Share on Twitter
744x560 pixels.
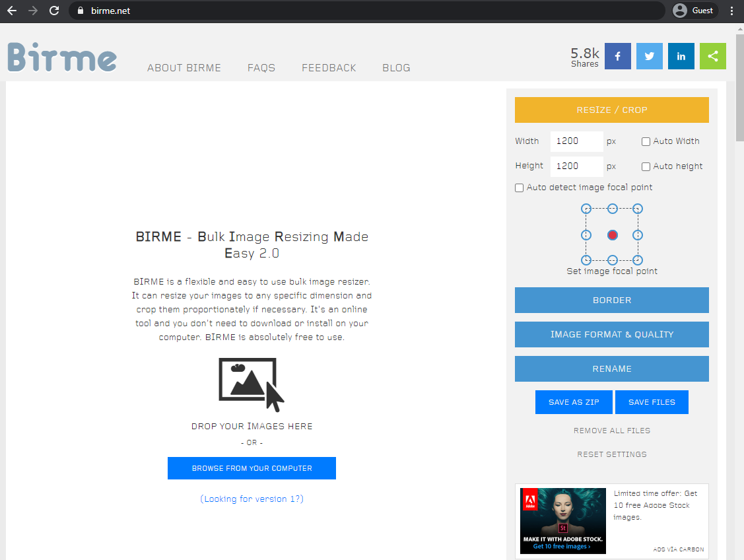[649, 56]
